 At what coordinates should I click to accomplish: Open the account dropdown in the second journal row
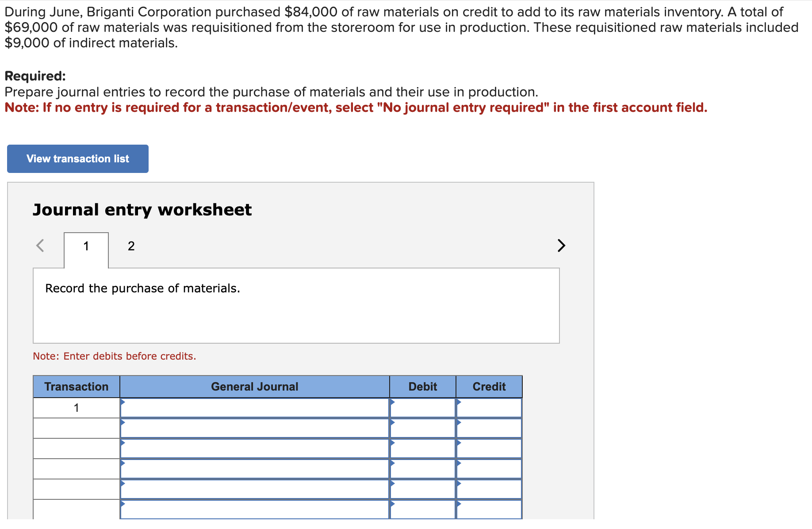coord(123,423)
